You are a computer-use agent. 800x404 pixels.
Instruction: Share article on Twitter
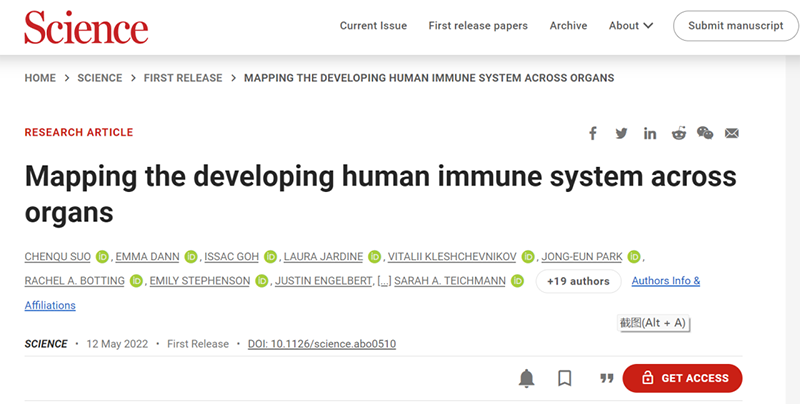pyautogui.click(x=621, y=134)
